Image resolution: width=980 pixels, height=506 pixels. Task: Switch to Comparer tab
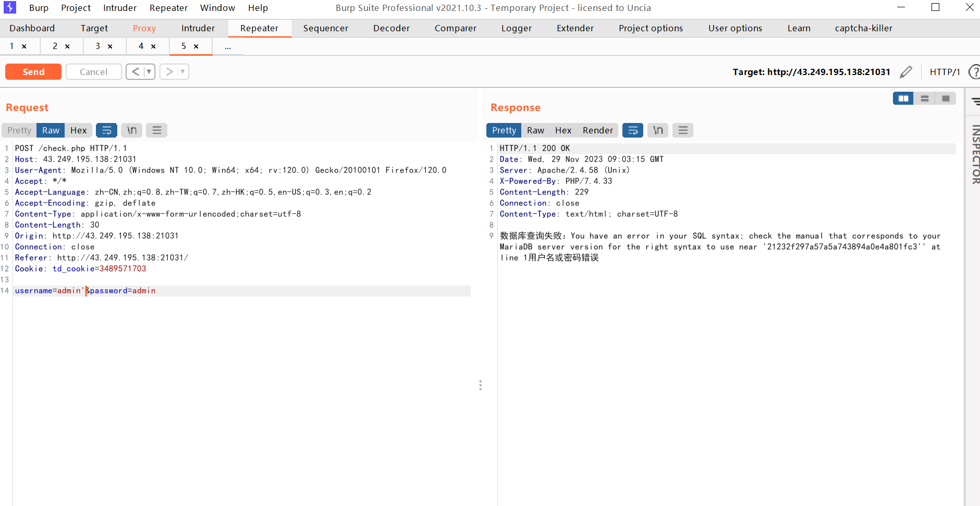pyautogui.click(x=456, y=28)
